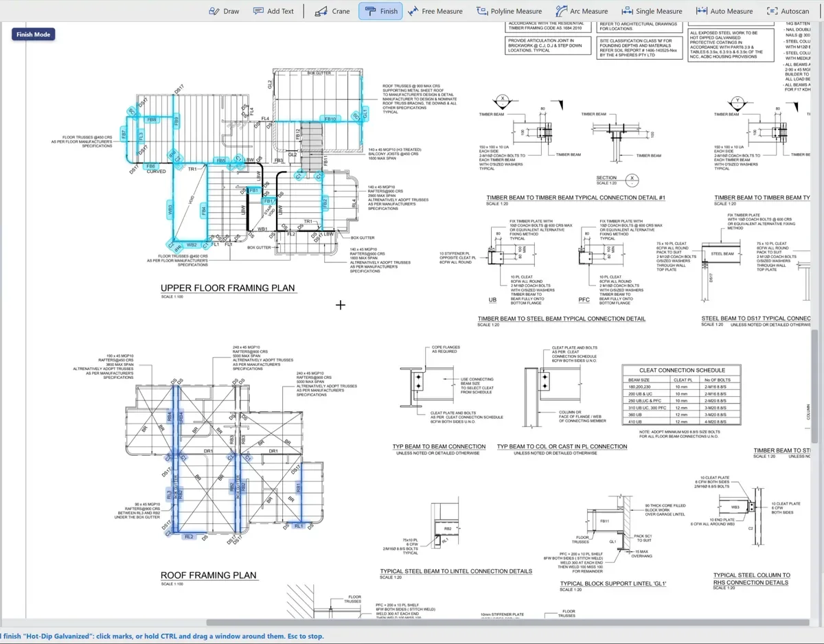
Task: Click the GL1 lintel mark
Action: click(365, 113)
